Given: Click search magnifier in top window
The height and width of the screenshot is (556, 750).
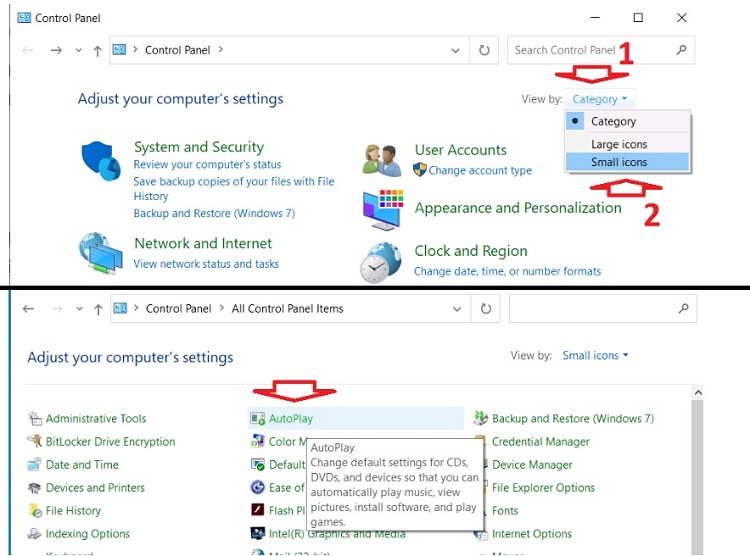Looking at the screenshot, I should (682, 50).
